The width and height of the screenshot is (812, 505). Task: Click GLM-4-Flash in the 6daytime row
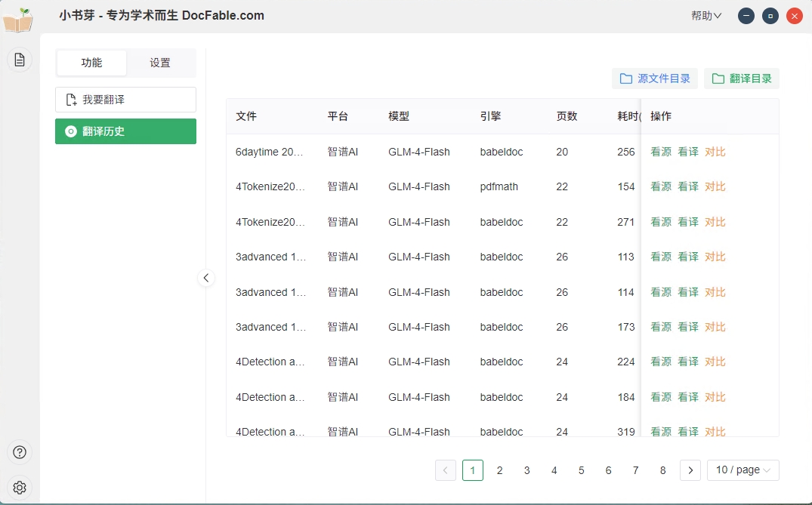click(x=419, y=152)
